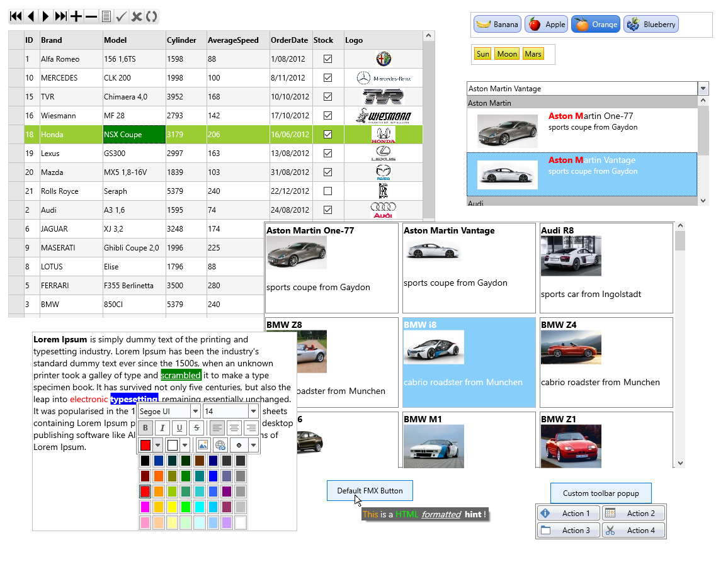Cancel edits using the X icon
This screenshot has height=562, width=728.
click(137, 16)
